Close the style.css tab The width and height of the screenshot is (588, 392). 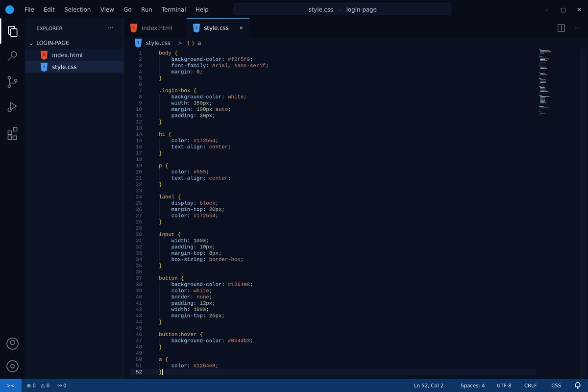[x=241, y=28]
